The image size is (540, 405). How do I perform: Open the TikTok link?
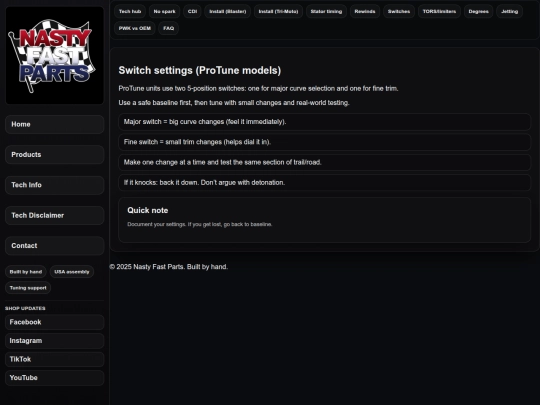54,359
